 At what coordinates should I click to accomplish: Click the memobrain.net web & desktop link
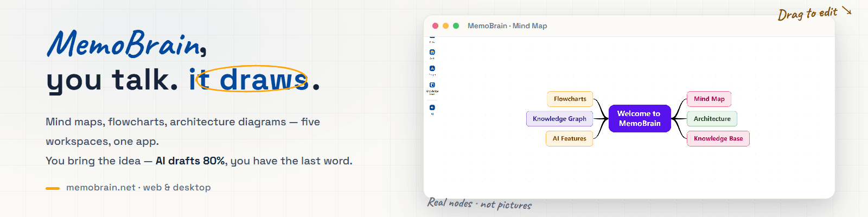pyautogui.click(x=138, y=187)
